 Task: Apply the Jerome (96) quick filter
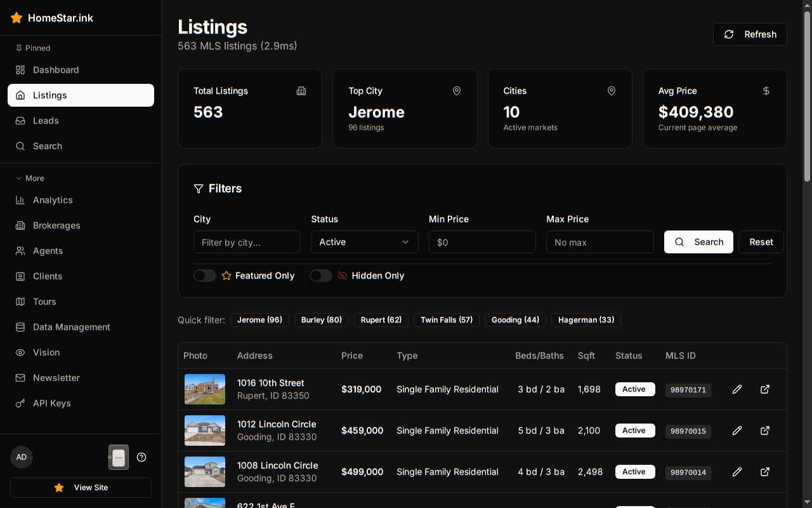[x=259, y=320]
